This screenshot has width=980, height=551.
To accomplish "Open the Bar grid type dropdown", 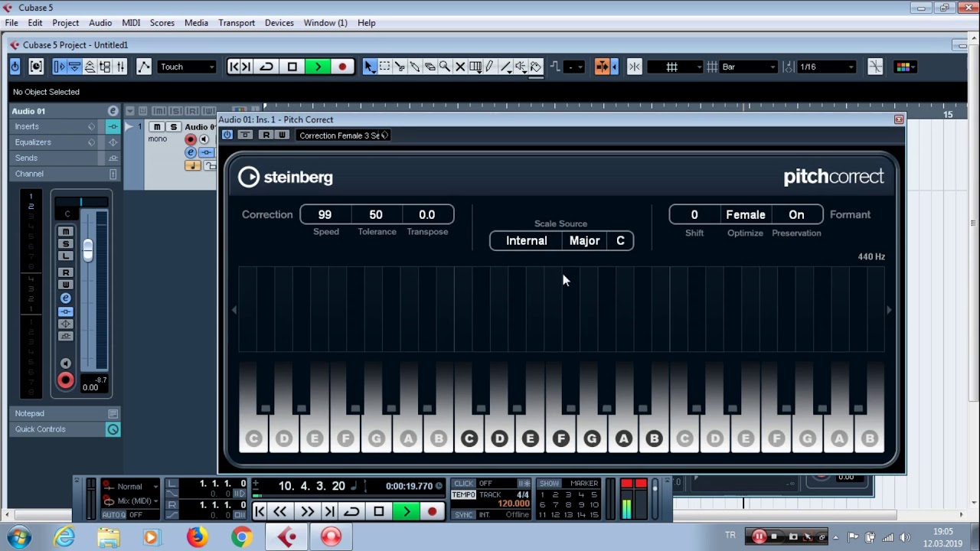I will pyautogui.click(x=749, y=67).
